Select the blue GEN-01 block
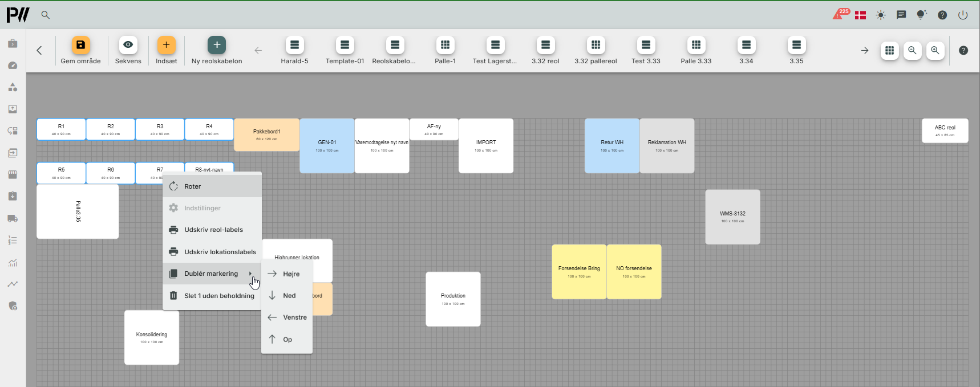The height and width of the screenshot is (387, 980). pos(327,146)
